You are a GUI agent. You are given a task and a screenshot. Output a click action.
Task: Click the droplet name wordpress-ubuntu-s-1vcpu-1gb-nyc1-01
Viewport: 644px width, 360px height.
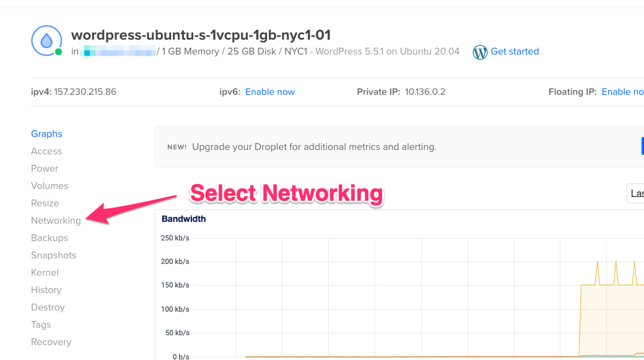pyautogui.click(x=201, y=35)
